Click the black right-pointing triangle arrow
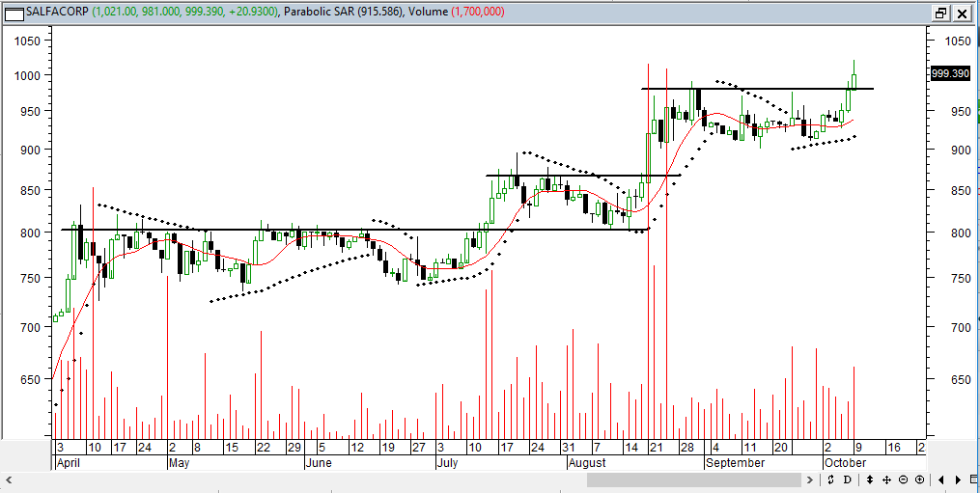980x493 pixels. pyautogui.click(x=959, y=479)
